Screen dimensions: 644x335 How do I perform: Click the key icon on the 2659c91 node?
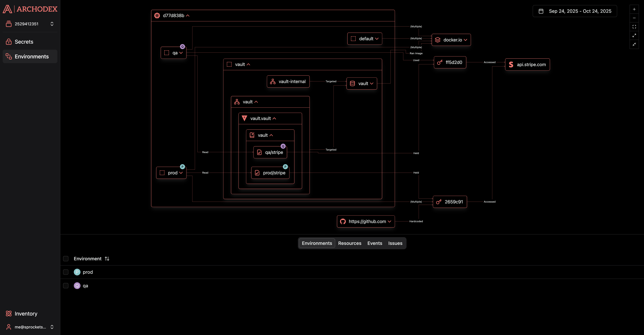[x=439, y=202]
